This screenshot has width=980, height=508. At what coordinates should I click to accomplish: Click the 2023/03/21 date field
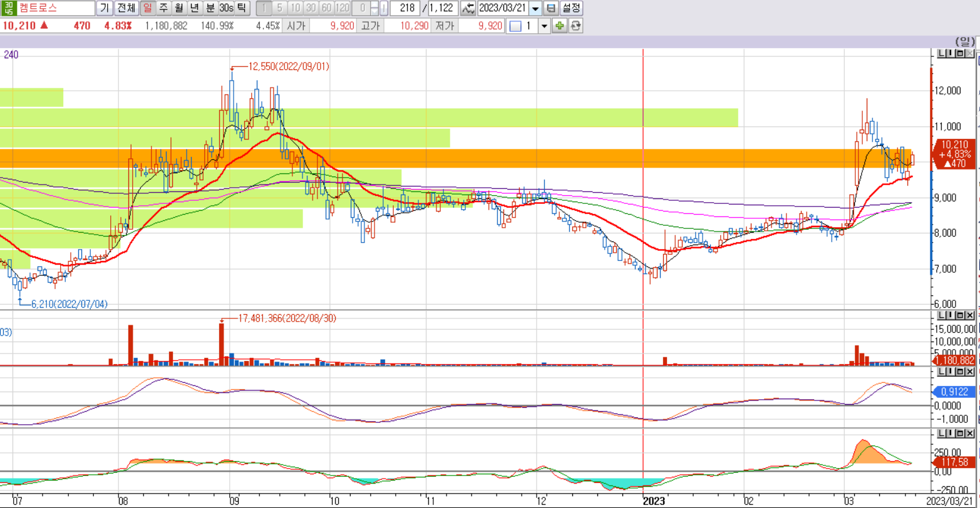click(x=503, y=8)
